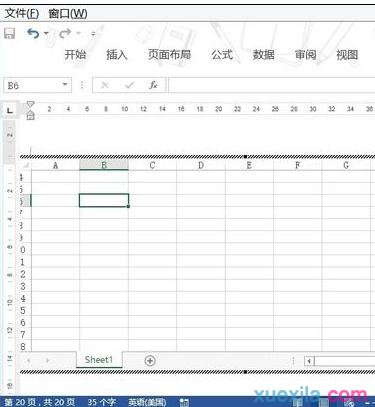Click the Redo arrow icon
375x407 pixels.
(65, 33)
